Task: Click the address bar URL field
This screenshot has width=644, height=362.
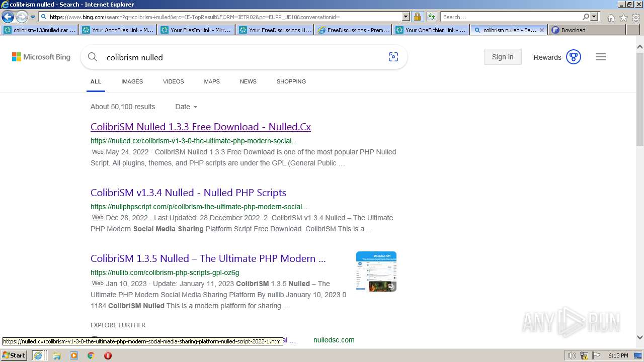Action: point(220,17)
